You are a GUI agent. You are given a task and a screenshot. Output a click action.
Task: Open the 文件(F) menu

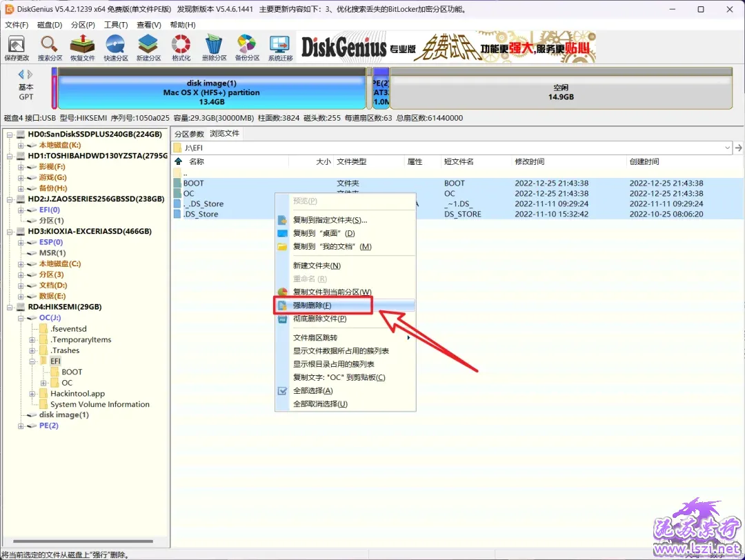click(x=17, y=25)
